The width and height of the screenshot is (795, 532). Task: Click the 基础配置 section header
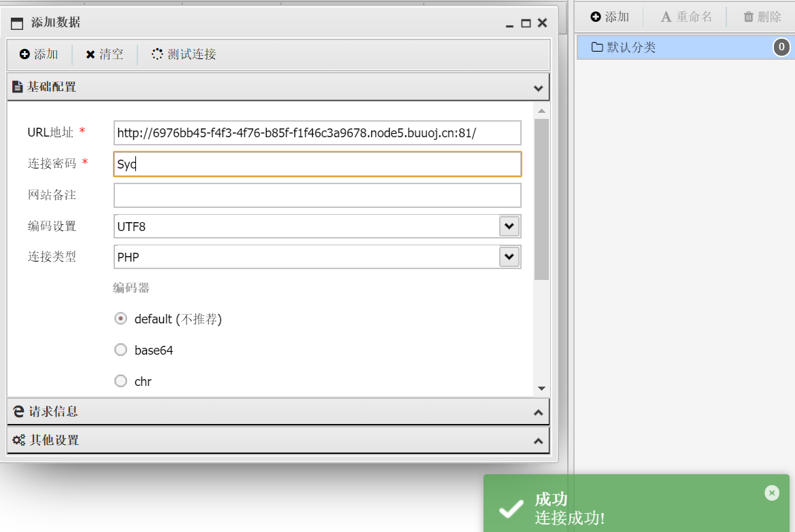278,87
